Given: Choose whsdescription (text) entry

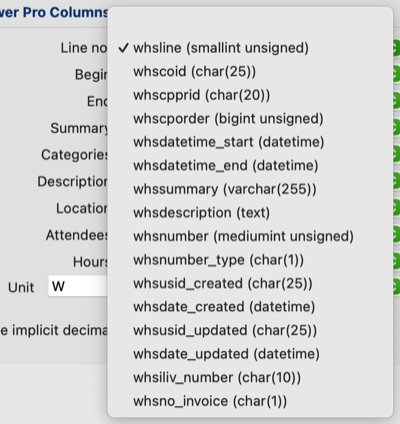Looking at the screenshot, I should pyautogui.click(x=250, y=213).
